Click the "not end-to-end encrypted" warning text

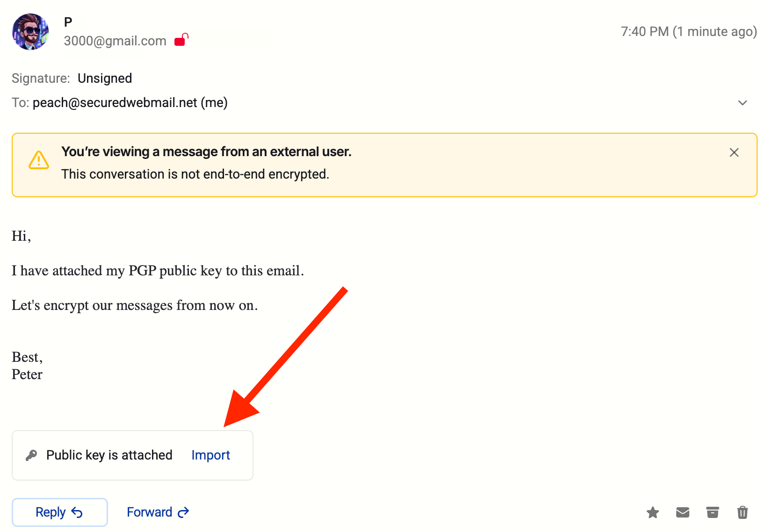[x=195, y=174]
